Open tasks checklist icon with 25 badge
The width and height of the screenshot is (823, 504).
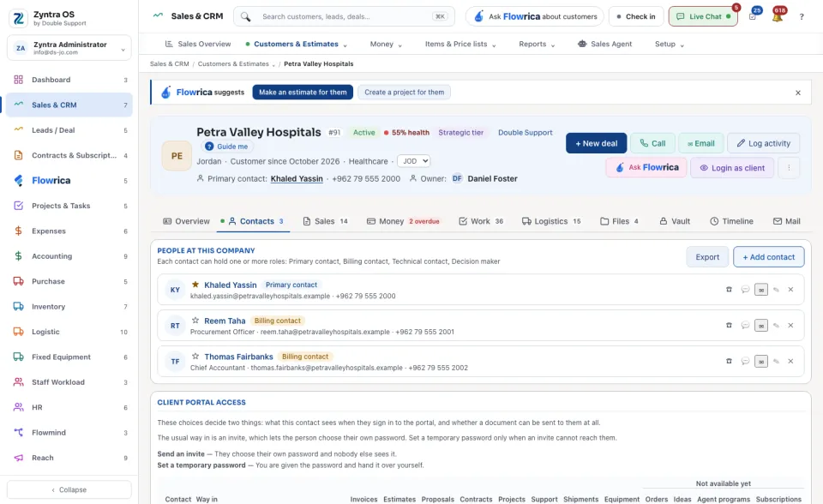coord(753,16)
